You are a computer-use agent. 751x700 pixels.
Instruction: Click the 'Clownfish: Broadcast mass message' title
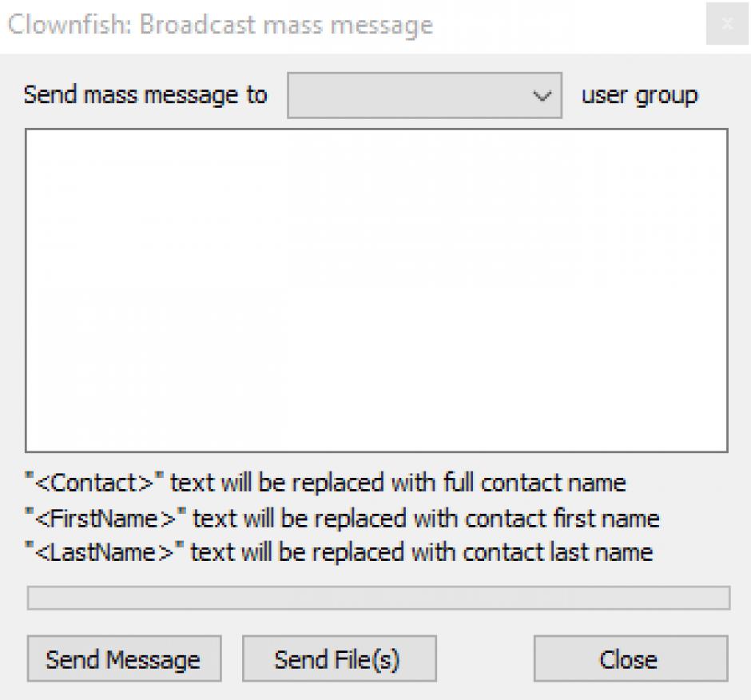pos(220,25)
